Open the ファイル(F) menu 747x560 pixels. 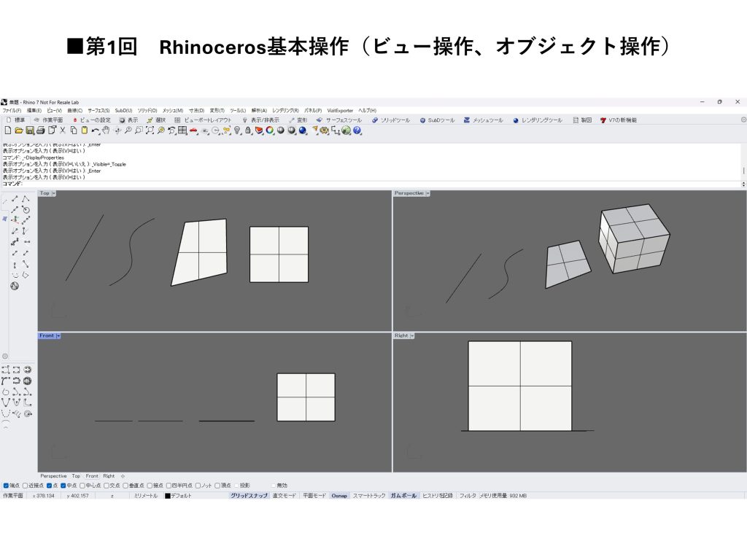coord(12,110)
